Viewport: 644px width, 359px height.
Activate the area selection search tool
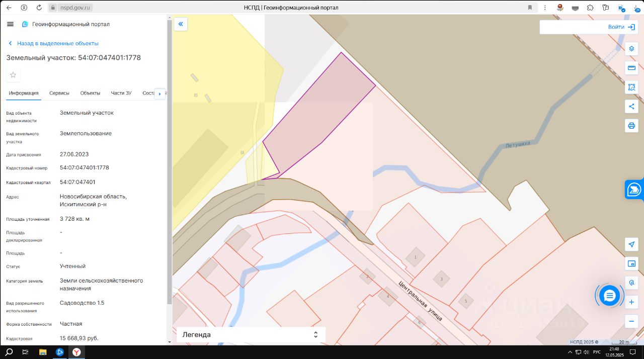point(631,87)
